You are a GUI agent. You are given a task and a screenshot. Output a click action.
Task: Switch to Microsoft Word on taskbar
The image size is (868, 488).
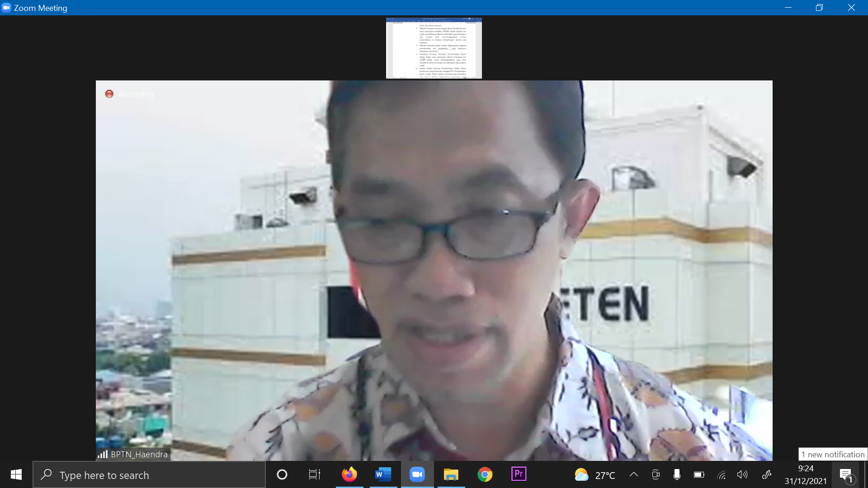coord(383,474)
